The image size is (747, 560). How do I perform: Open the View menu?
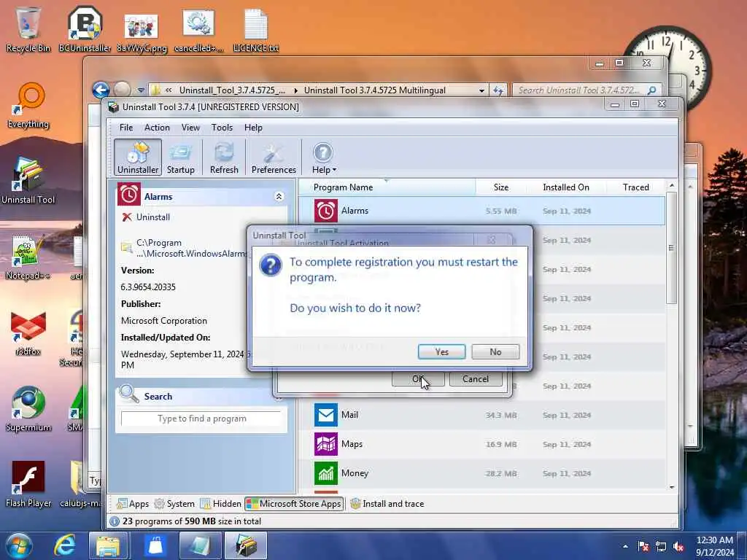click(190, 128)
